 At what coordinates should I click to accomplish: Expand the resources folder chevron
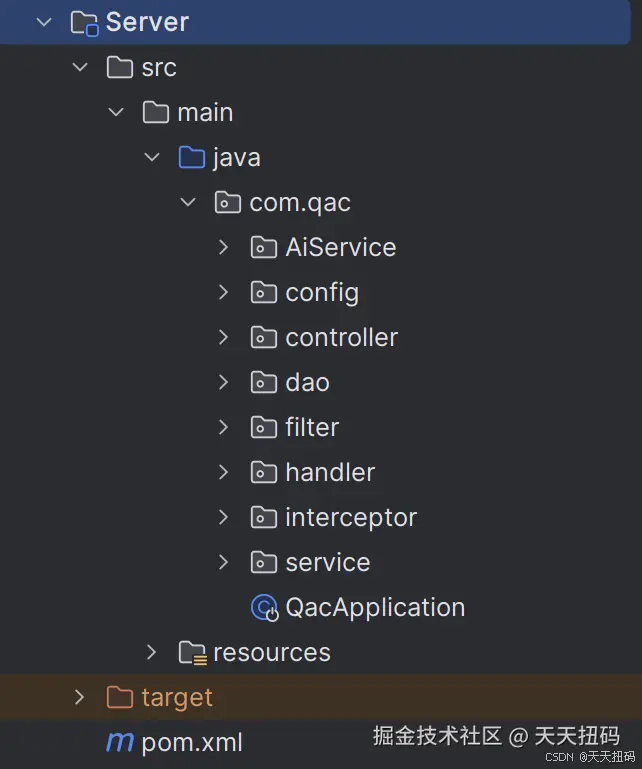152,653
